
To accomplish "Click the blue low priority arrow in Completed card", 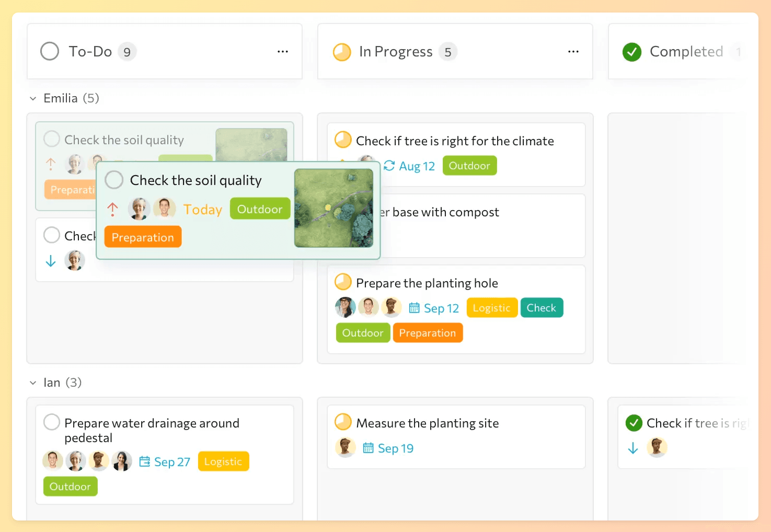I will coord(633,448).
